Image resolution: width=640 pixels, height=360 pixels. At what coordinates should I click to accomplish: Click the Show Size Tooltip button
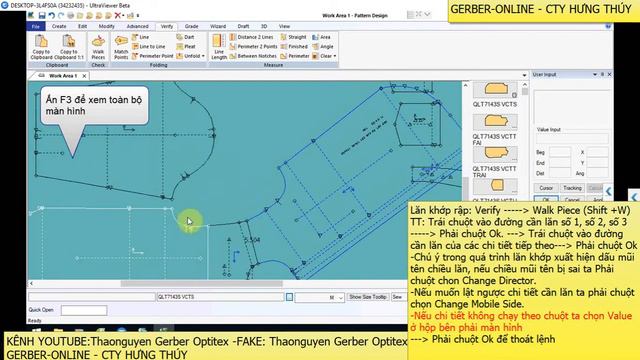368,297
